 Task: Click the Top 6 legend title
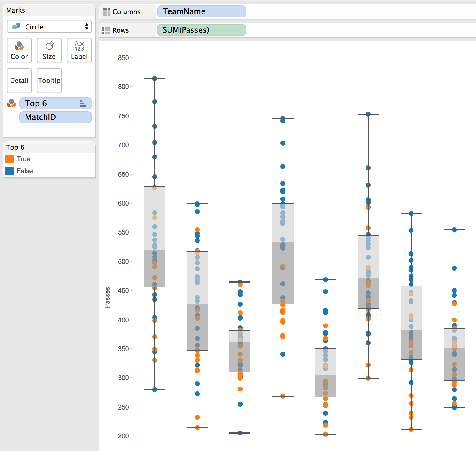[x=15, y=147]
